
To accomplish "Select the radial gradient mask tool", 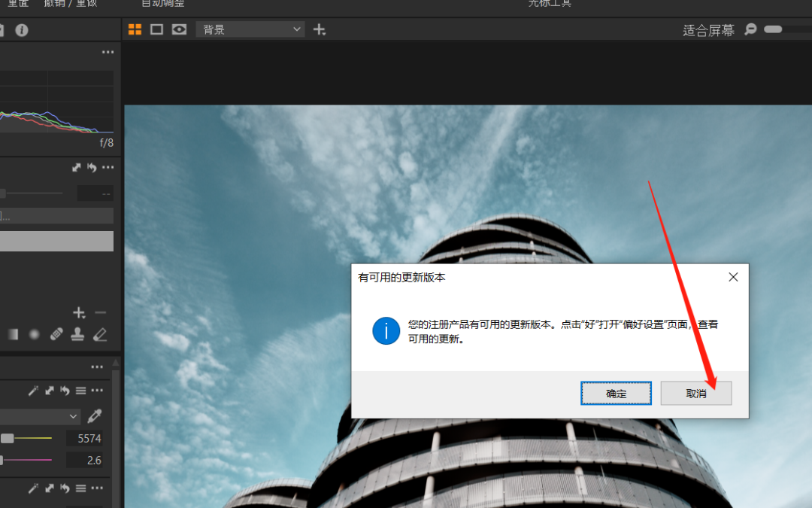I will (x=34, y=333).
